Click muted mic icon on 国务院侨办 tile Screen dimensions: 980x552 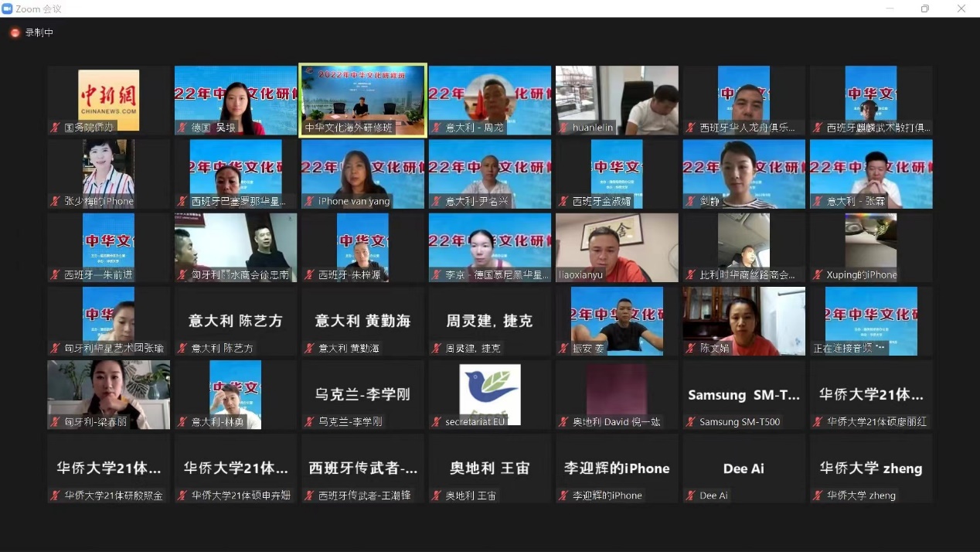56,128
